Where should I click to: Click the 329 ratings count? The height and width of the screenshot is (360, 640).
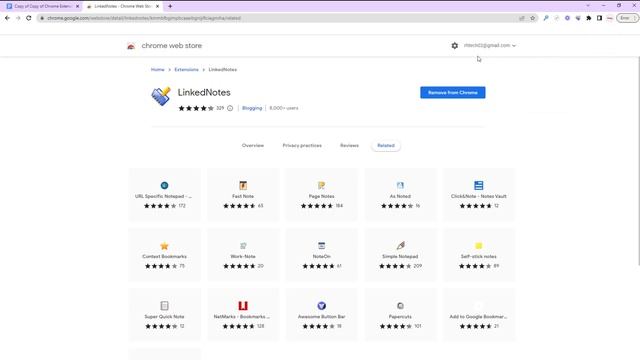point(220,108)
